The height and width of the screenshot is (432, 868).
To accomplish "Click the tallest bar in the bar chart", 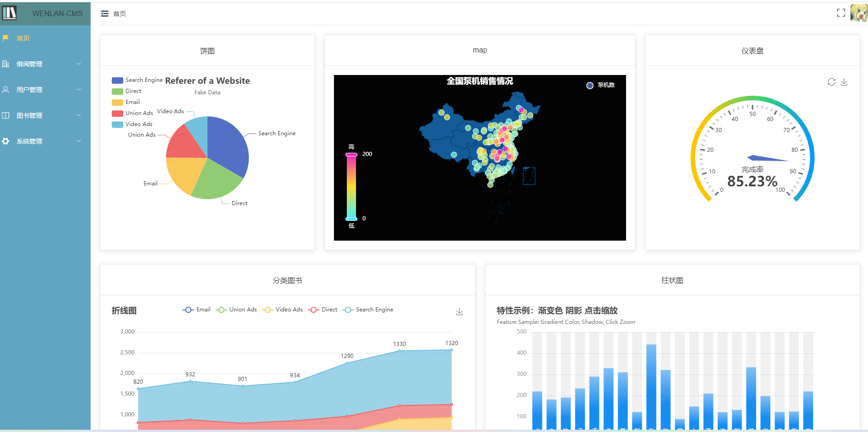I will point(651,387).
